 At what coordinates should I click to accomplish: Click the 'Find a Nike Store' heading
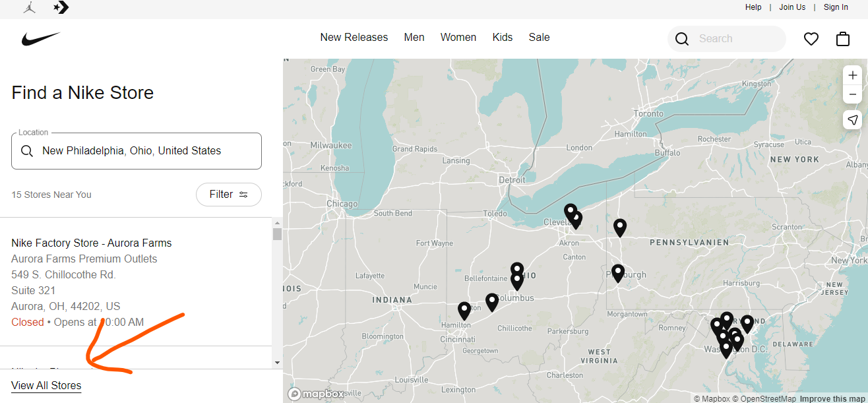82,93
